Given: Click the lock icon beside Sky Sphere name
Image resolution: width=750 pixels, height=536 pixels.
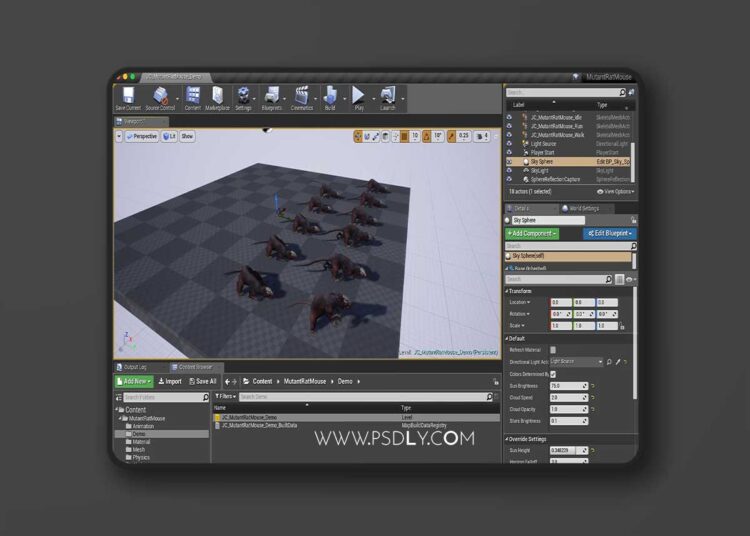Looking at the screenshot, I should (633, 220).
